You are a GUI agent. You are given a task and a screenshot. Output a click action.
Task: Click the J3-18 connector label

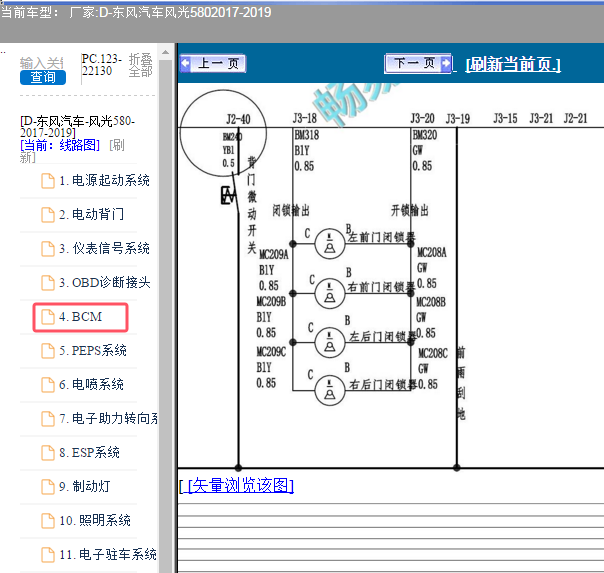(305, 118)
